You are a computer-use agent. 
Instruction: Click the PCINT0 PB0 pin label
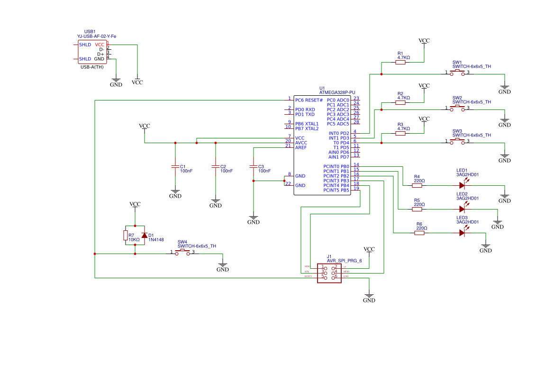click(336, 167)
